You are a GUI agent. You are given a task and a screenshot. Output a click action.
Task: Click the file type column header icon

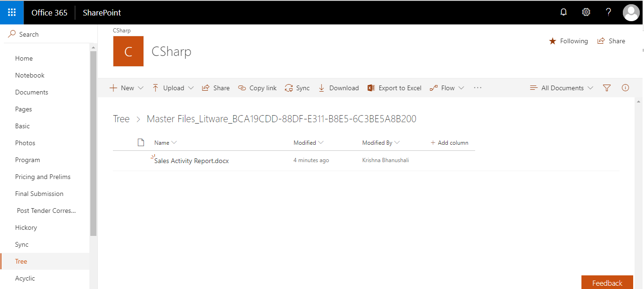click(x=140, y=142)
